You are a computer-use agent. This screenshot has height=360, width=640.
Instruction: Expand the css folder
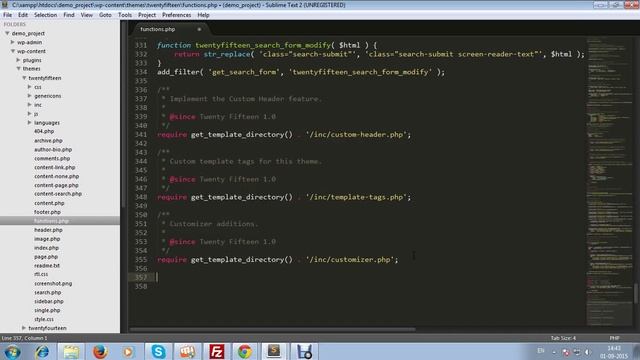(x=29, y=87)
